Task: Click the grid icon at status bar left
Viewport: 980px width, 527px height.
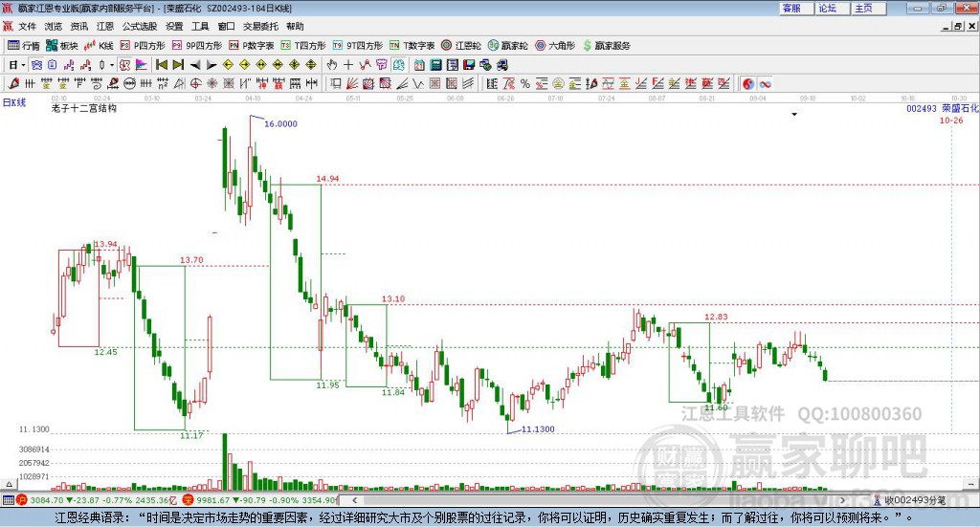Action: (8, 500)
